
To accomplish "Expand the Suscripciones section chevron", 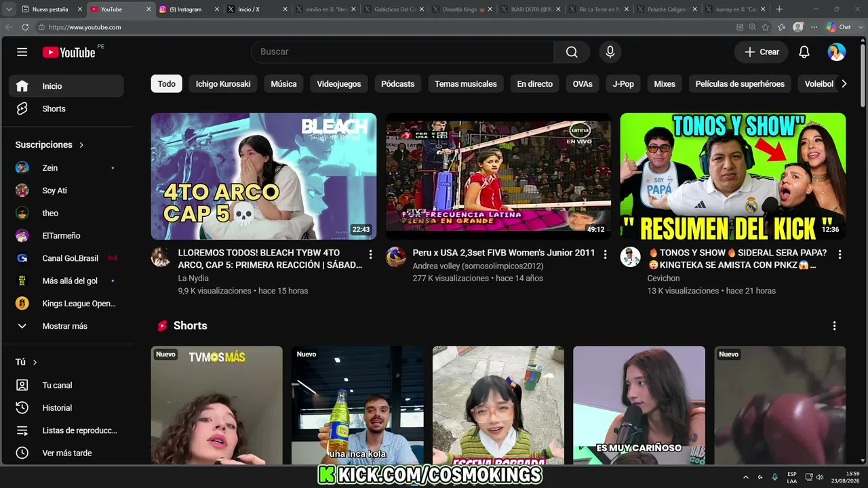I will tap(81, 145).
